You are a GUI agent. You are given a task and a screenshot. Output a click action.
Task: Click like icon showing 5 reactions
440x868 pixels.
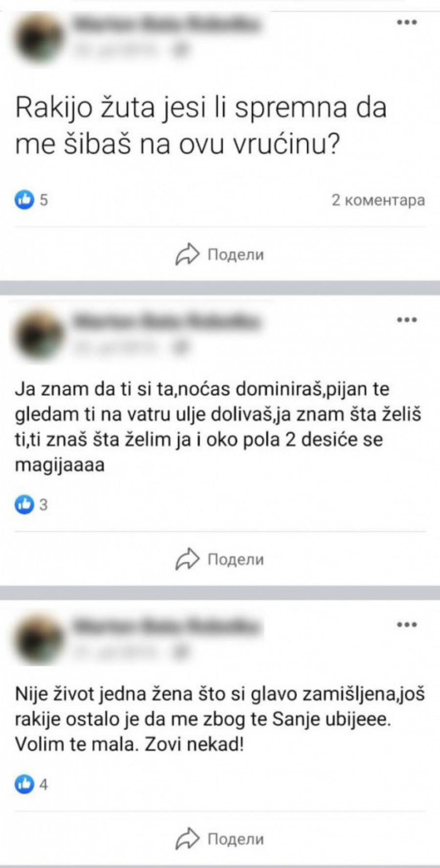point(24,199)
